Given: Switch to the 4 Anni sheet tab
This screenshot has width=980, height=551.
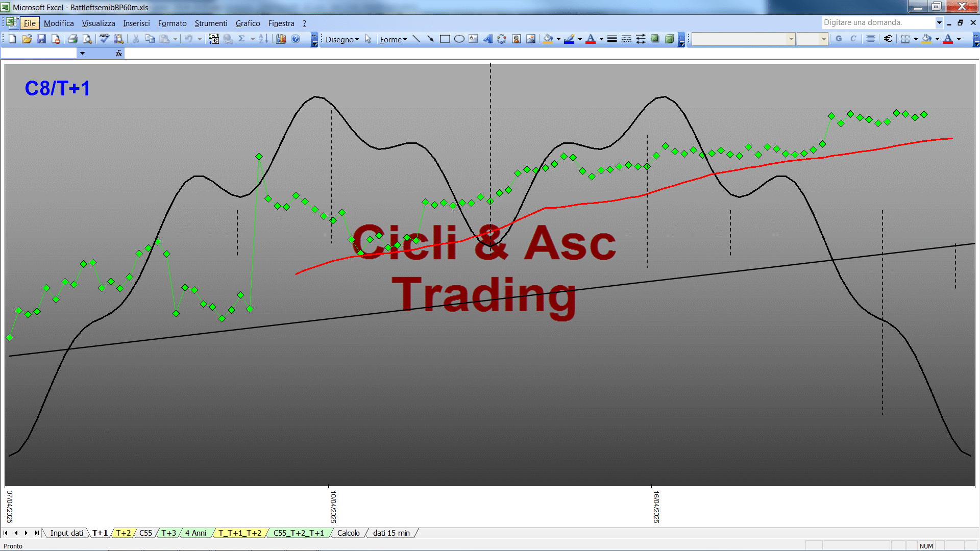Looking at the screenshot, I should click(195, 533).
